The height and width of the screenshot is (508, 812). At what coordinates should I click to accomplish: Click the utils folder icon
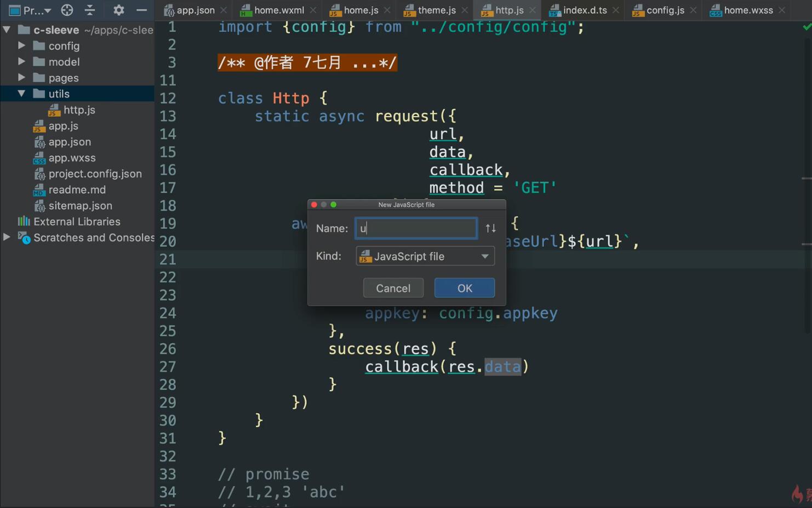(x=39, y=94)
